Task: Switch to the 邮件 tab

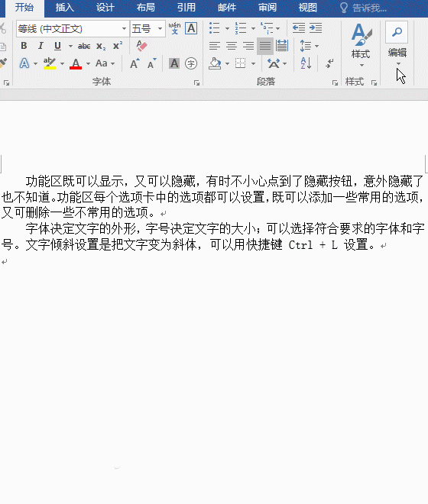Action: click(227, 8)
